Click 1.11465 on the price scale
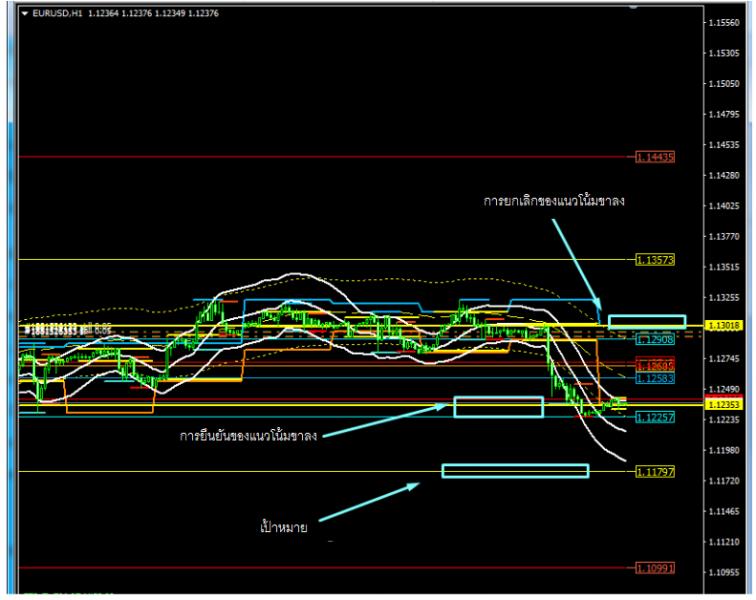This screenshot has width=756, height=600. (x=724, y=511)
